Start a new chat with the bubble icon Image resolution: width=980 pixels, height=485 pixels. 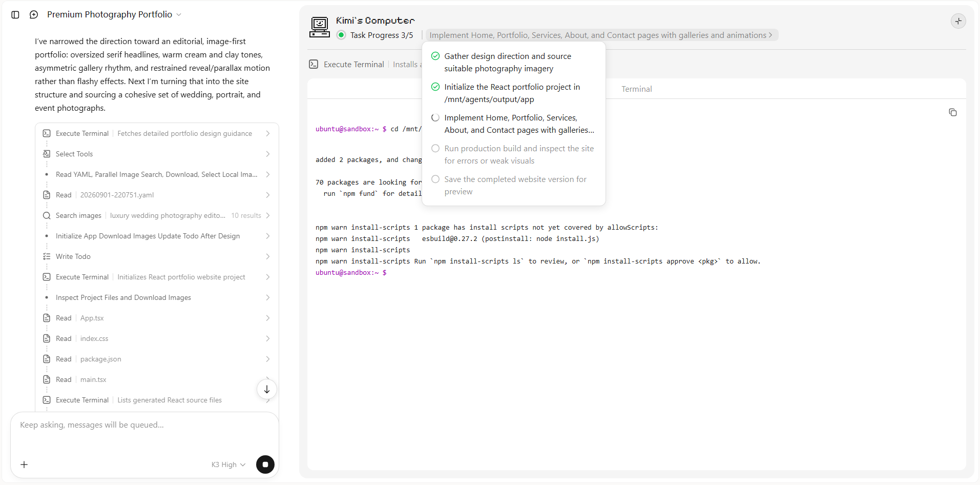pyautogui.click(x=34, y=15)
